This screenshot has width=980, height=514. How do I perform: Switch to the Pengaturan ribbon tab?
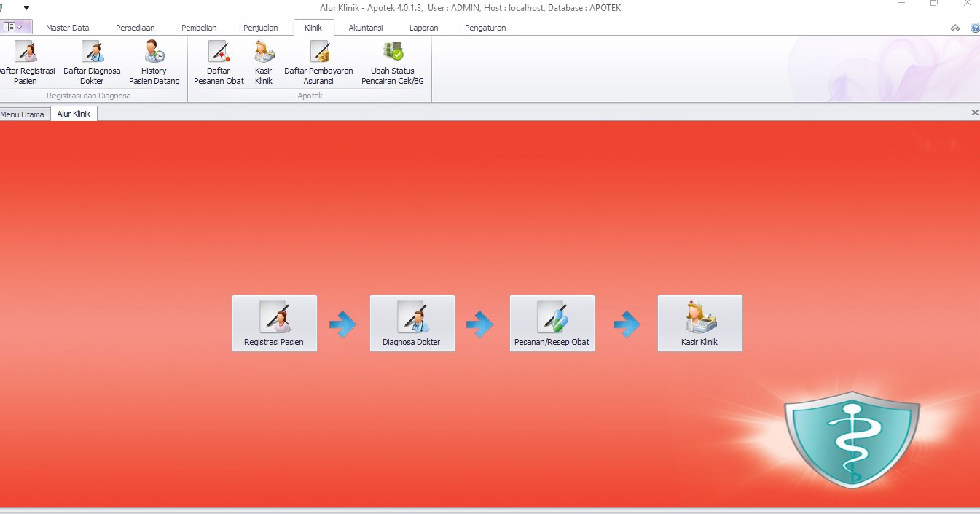click(485, 28)
